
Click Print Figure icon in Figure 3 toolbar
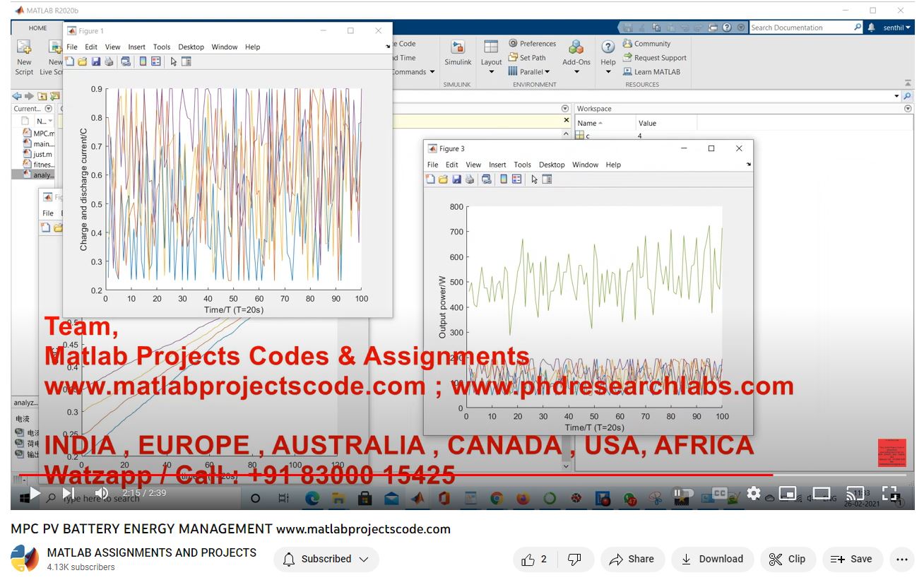tap(469, 179)
